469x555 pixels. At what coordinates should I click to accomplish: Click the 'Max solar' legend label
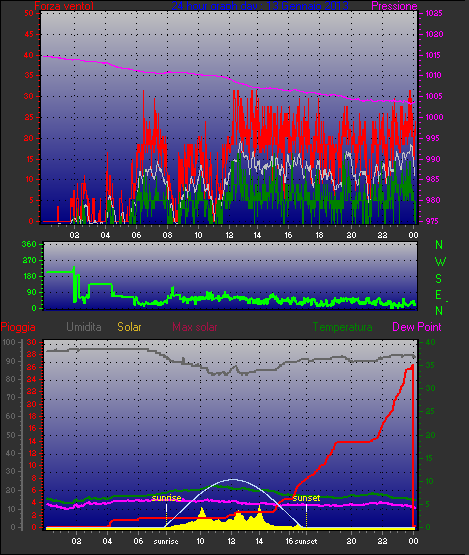tap(195, 327)
